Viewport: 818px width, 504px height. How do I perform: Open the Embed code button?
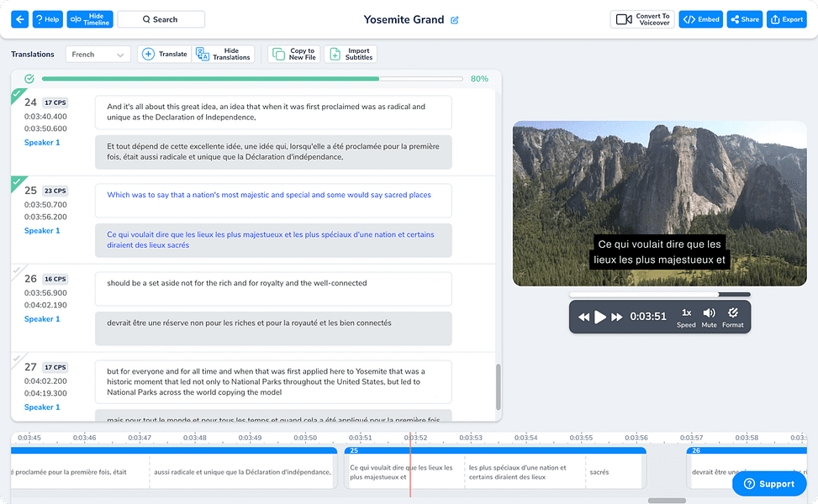coord(700,19)
